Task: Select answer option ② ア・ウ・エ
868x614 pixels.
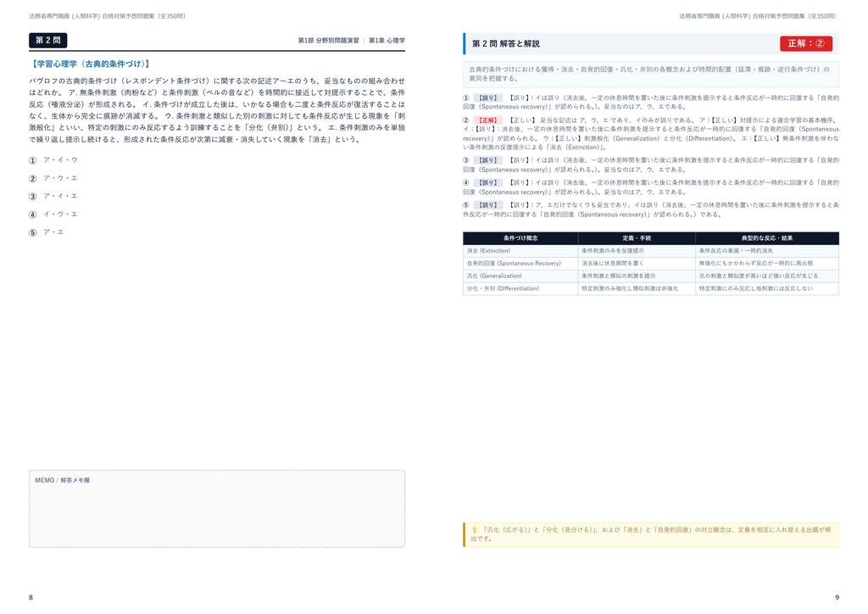Action: [53, 178]
